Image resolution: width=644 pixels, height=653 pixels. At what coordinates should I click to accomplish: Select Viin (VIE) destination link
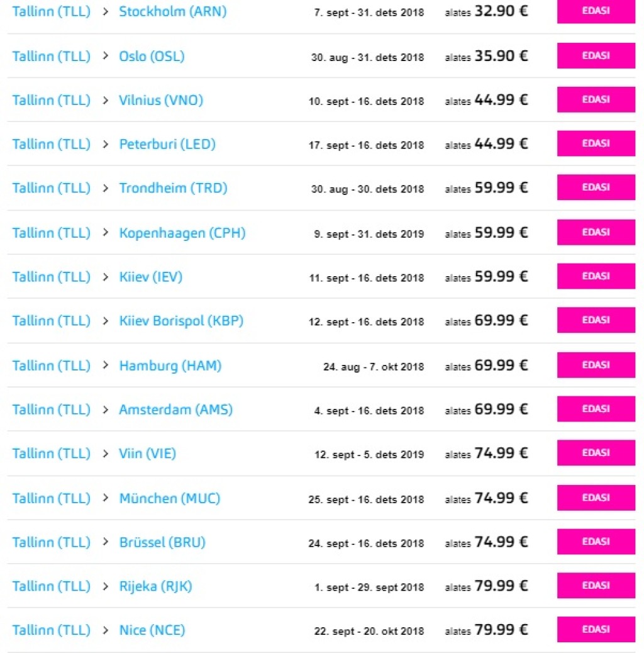(x=148, y=454)
